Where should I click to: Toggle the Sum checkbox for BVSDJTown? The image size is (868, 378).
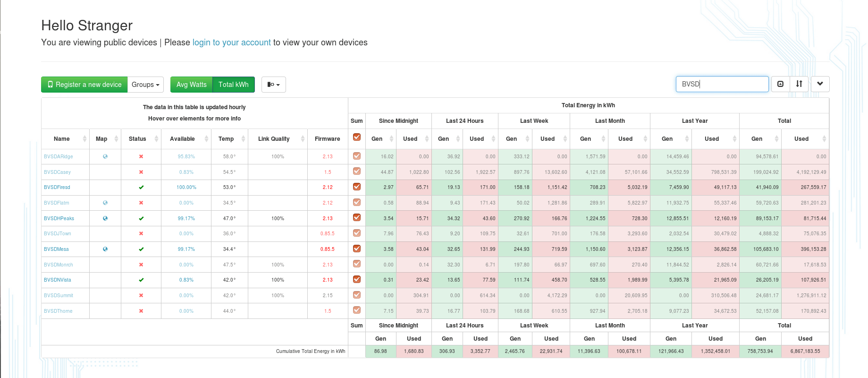point(357,233)
